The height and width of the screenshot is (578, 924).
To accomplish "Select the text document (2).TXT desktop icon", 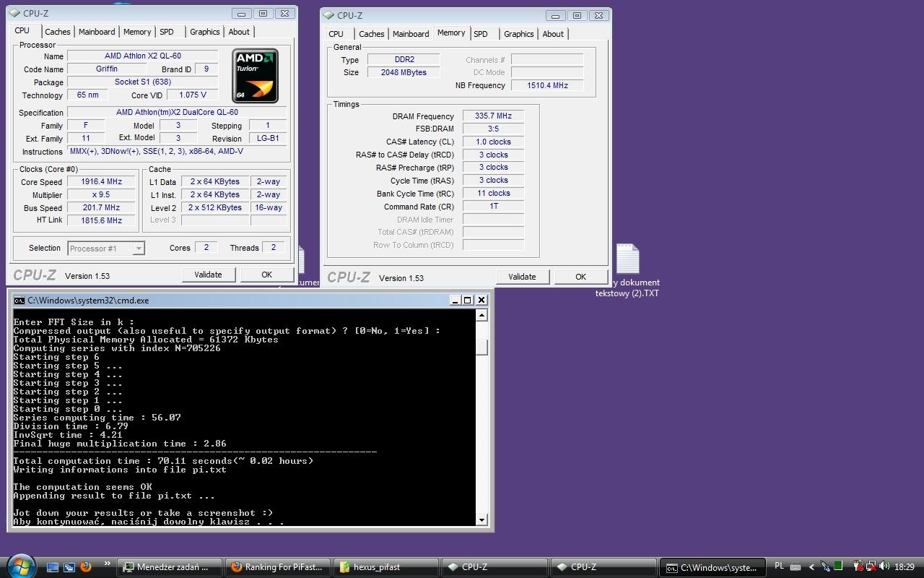I will tap(627, 271).
